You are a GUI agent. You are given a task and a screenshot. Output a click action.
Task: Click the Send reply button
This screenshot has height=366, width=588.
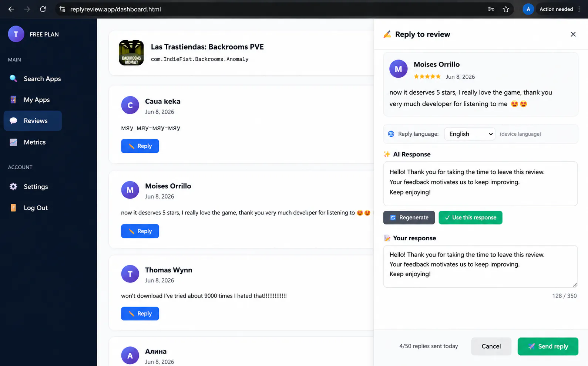click(x=548, y=346)
